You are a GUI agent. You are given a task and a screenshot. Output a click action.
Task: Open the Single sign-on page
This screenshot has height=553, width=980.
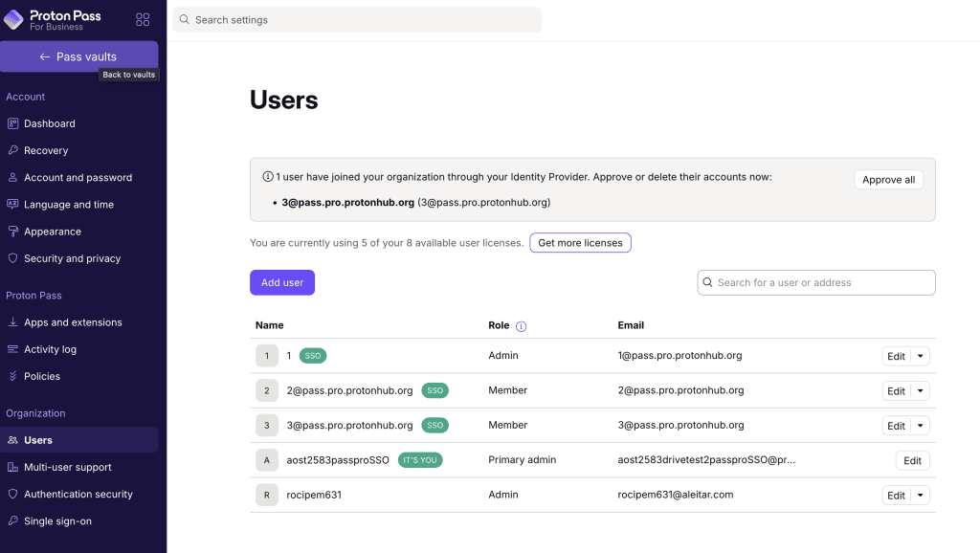point(57,521)
